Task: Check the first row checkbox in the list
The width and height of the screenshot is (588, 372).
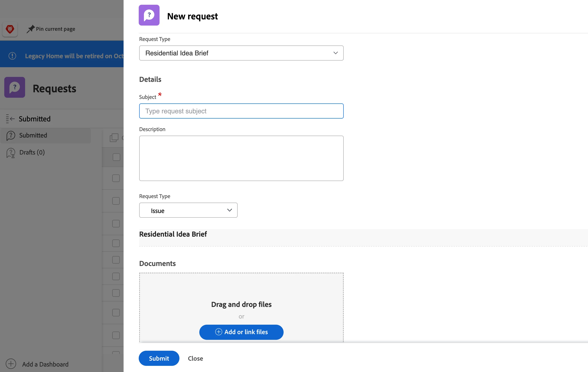Action: coord(116,157)
